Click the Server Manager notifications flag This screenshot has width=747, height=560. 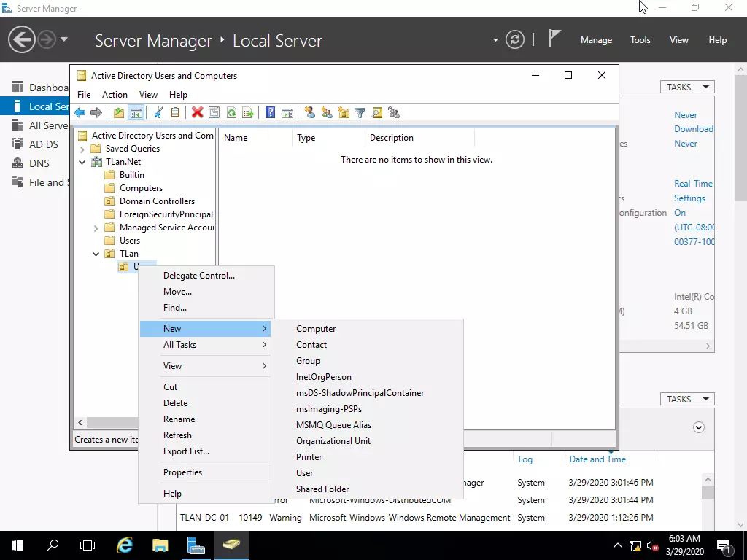554,38
